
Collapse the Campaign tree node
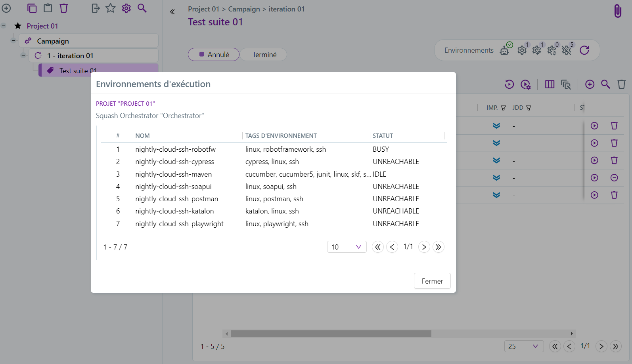(x=13, y=41)
